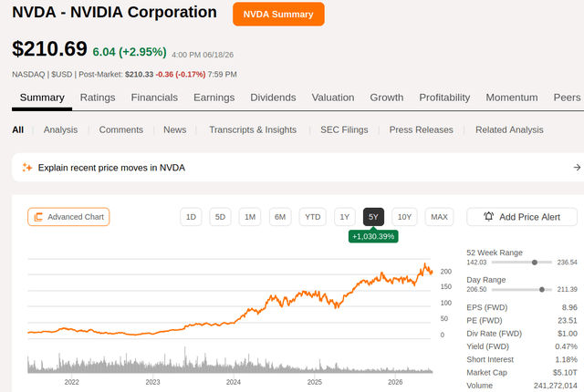Viewport: 584px width, 392px height.
Task: Click the PE (FWD) value 23.51
Action: click(x=568, y=321)
